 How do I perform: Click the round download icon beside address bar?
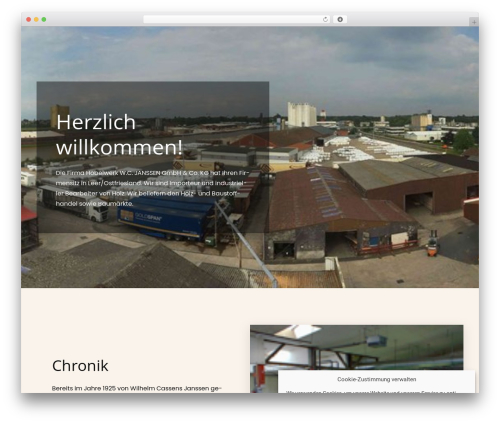340,20
